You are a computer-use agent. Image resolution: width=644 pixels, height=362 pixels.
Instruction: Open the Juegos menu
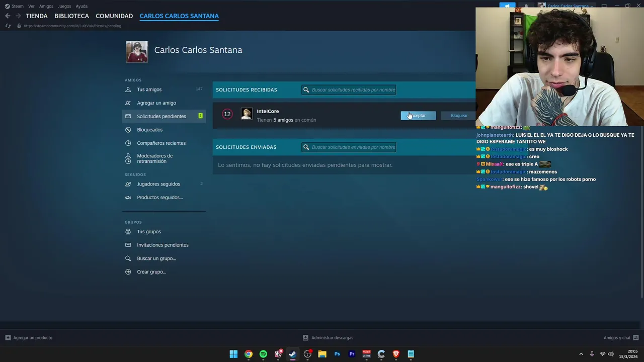tap(64, 6)
